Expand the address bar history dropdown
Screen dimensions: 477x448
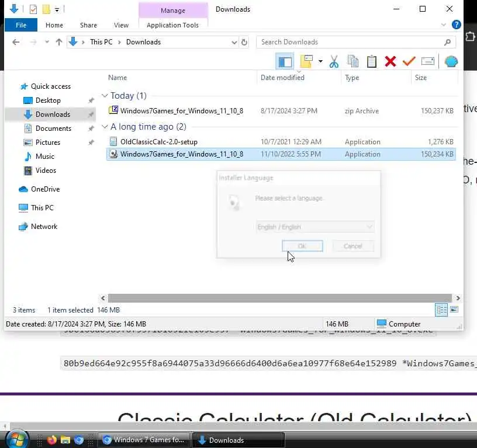(234, 42)
